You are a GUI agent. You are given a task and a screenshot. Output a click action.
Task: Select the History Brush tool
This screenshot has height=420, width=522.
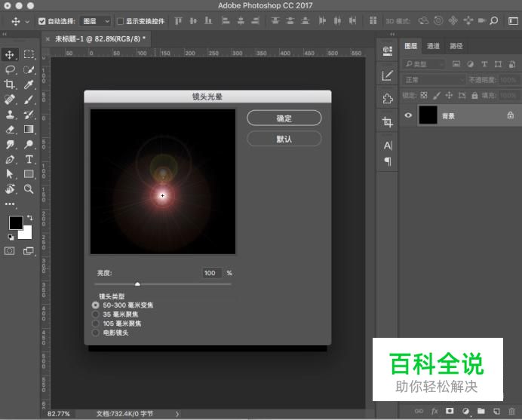[x=29, y=115]
